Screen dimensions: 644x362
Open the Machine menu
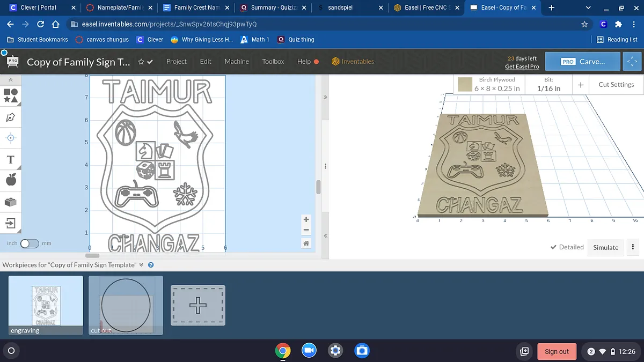pyautogui.click(x=237, y=62)
